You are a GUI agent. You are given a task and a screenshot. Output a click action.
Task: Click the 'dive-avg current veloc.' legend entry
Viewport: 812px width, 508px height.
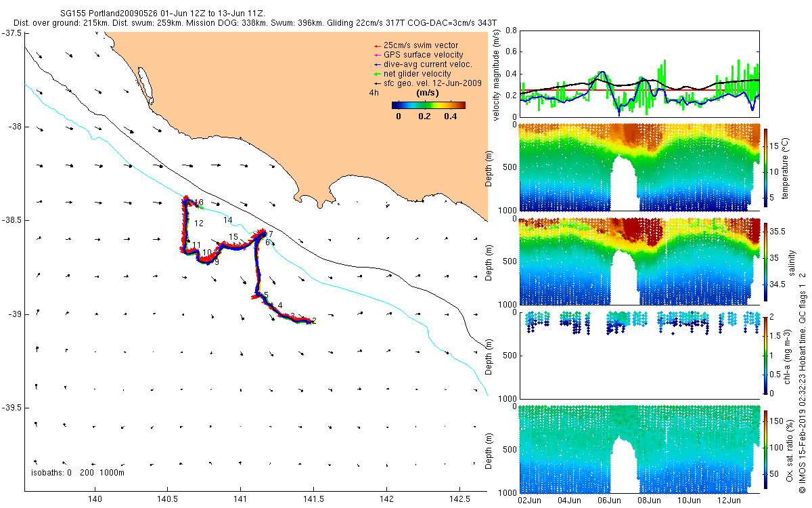(x=422, y=64)
